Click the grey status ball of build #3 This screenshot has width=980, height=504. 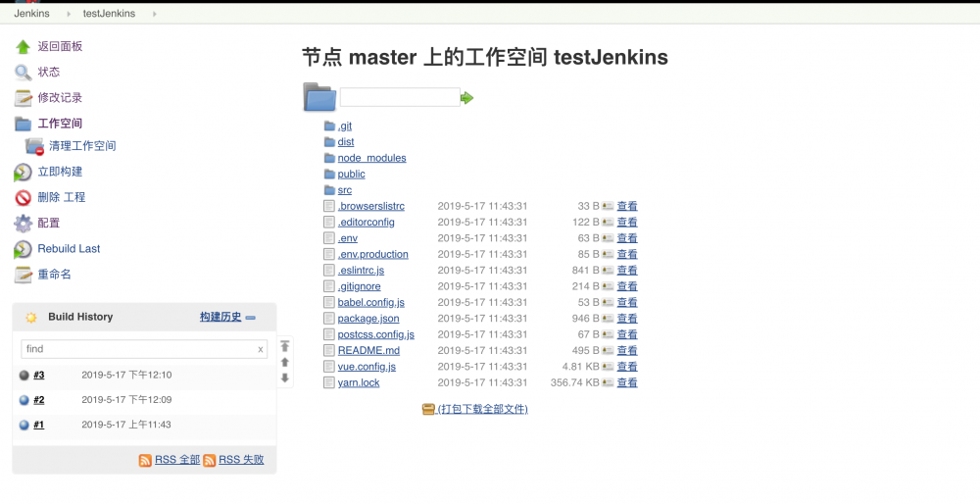click(x=24, y=376)
